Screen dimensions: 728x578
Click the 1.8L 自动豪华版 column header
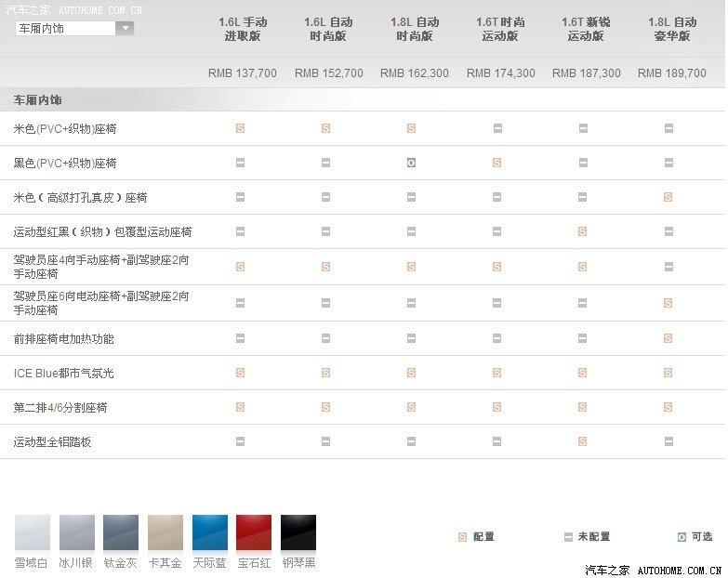click(x=672, y=29)
